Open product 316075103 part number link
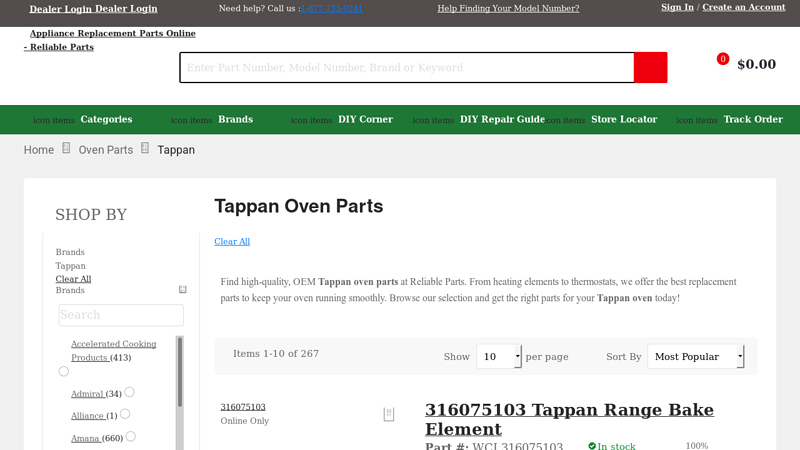Image resolution: width=800 pixels, height=450 pixels. pos(243,407)
